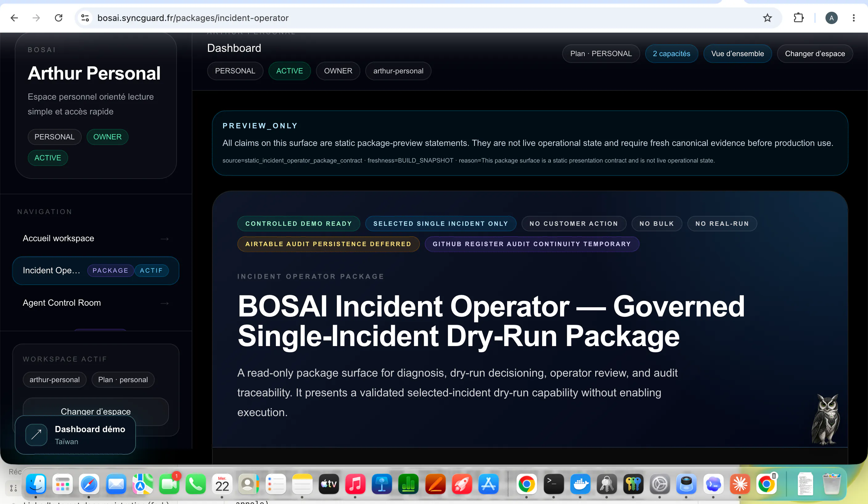This screenshot has width=868, height=504.
Task: Open Notes from the Dock
Action: click(302, 484)
